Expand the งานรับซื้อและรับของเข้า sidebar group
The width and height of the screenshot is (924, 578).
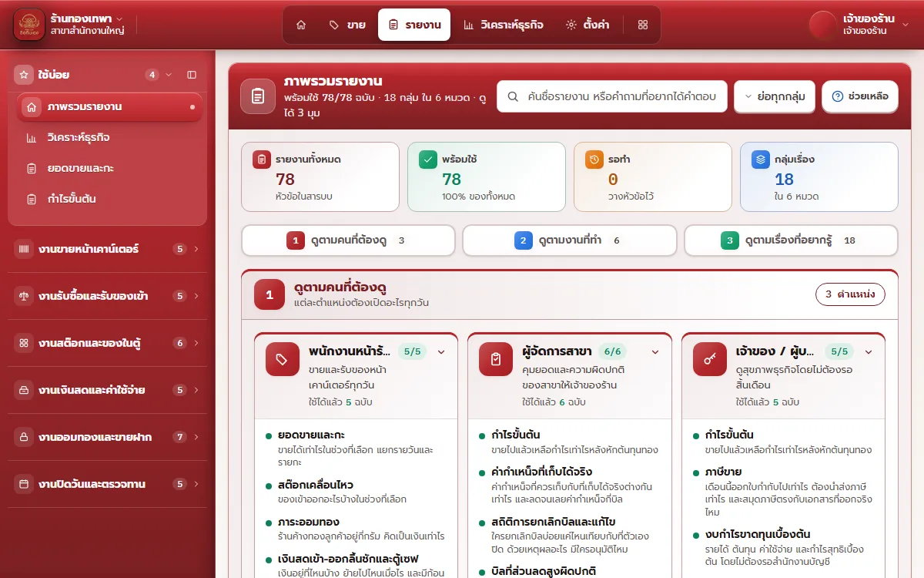(108, 296)
